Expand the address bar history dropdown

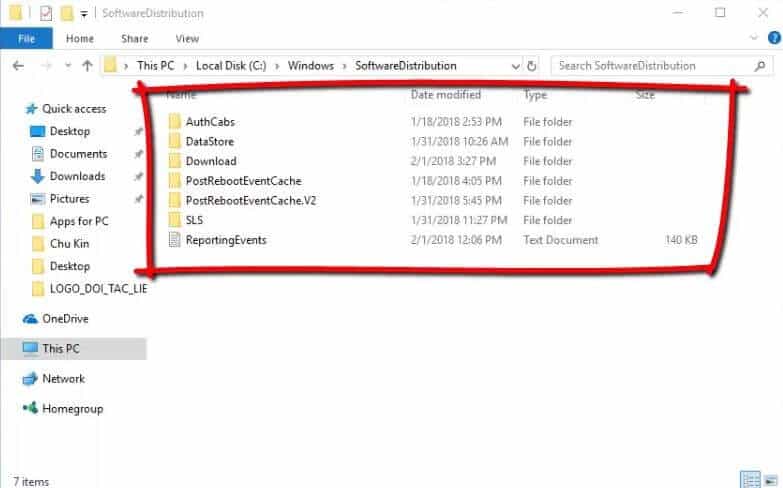point(515,66)
